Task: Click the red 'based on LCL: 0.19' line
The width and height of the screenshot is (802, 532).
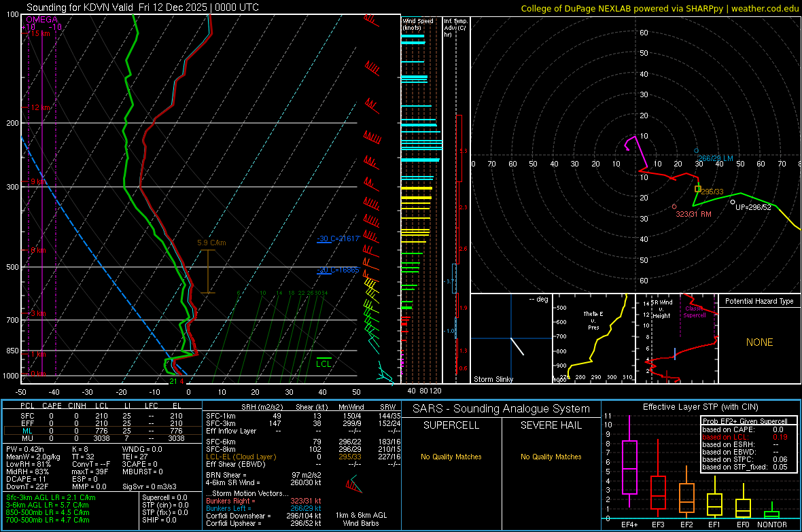Action: tap(745, 437)
